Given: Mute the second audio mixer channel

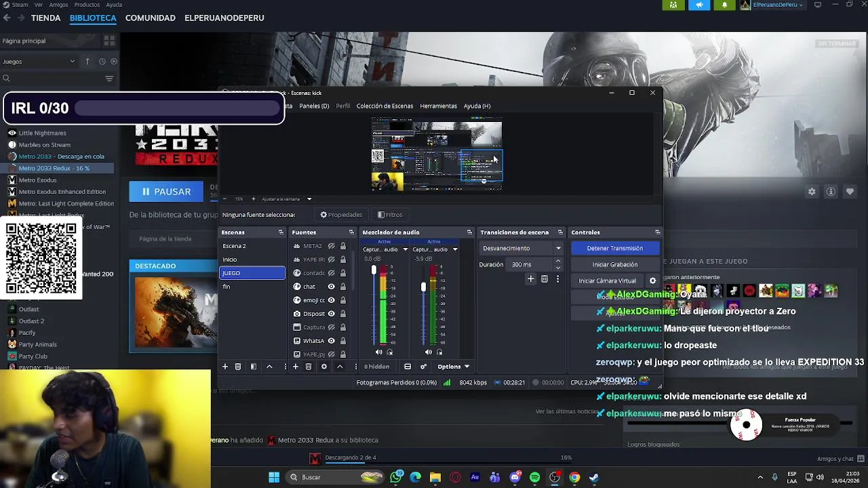Looking at the screenshot, I should pos(428,352).
